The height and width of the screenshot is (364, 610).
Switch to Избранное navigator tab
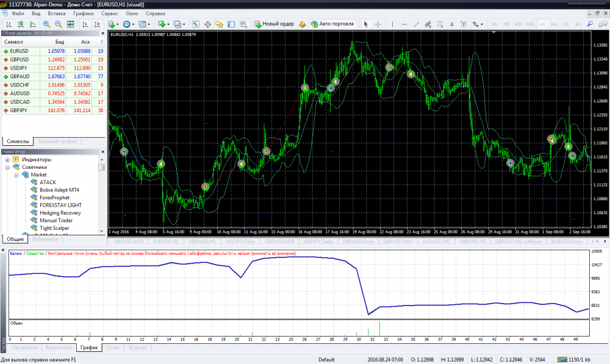coord(45,239)
